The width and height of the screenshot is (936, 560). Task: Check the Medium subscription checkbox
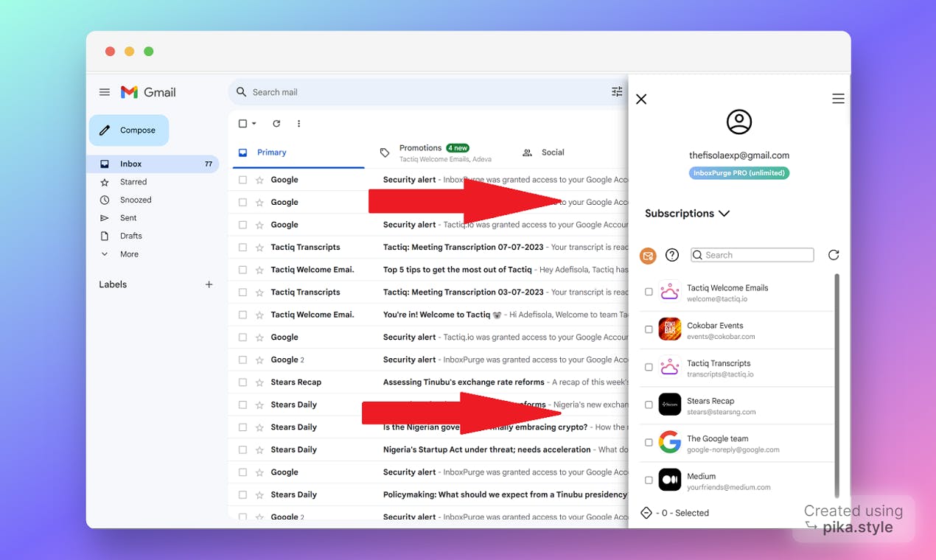click(649, 480)
